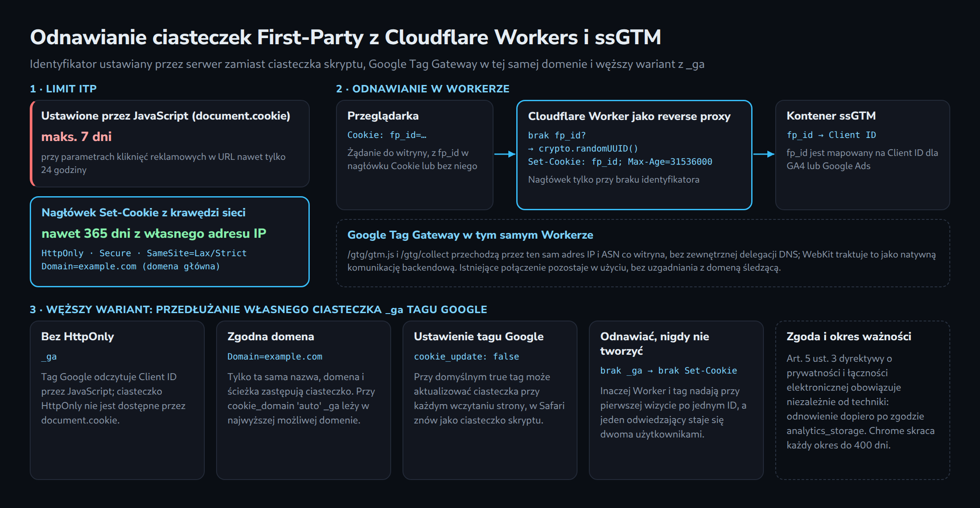The image size is (980, 508).
Task: Click 'Ustawione przez JavaScript (document.cookie)' card title
Action: click(x=166, y=116)
